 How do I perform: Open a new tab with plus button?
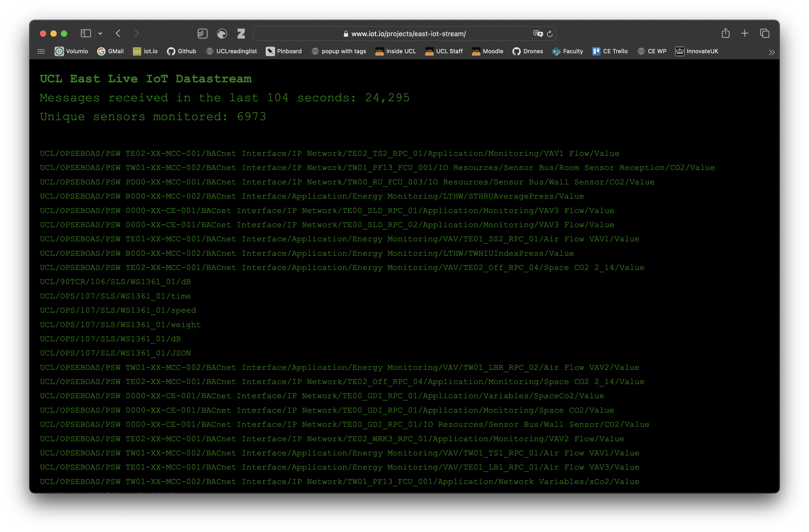[745, 33]
